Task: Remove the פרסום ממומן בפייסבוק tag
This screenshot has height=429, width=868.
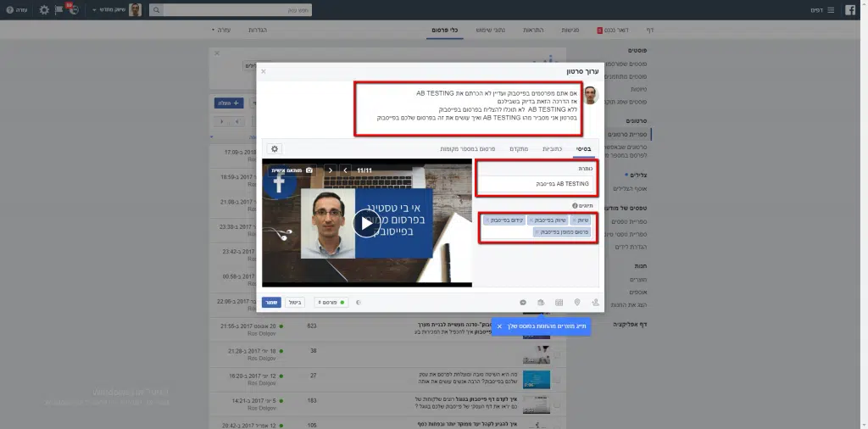Action: [x=537, y=232]
